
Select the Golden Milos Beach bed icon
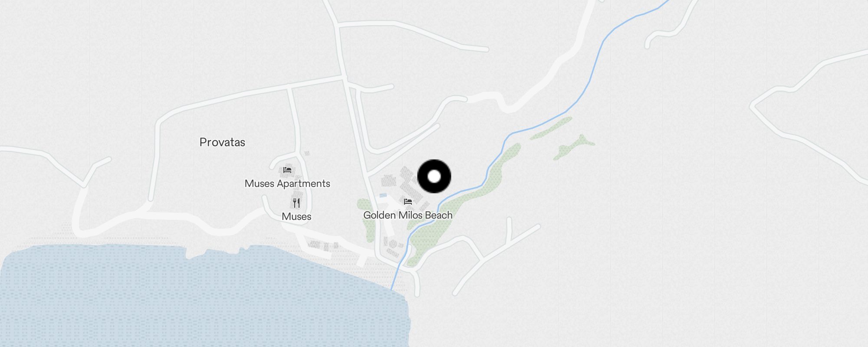pyautogui.click(x=408, y=202)
